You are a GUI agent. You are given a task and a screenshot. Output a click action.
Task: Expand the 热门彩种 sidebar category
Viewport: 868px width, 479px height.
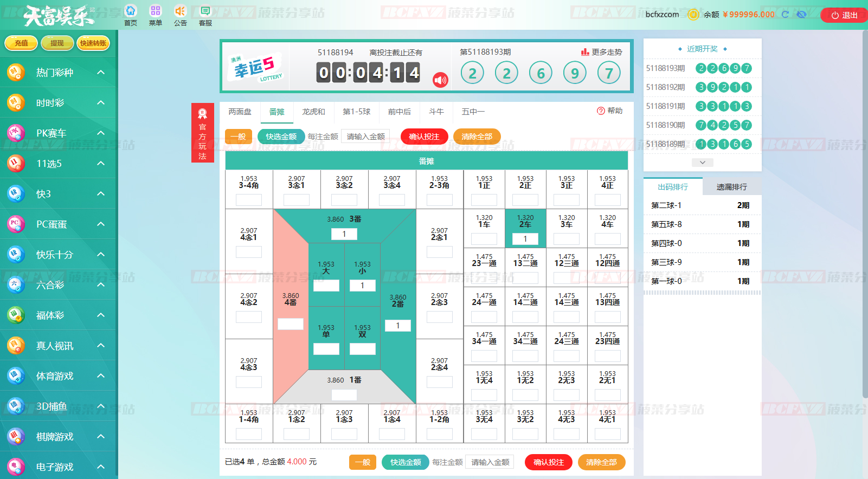[x=101, y=72]
